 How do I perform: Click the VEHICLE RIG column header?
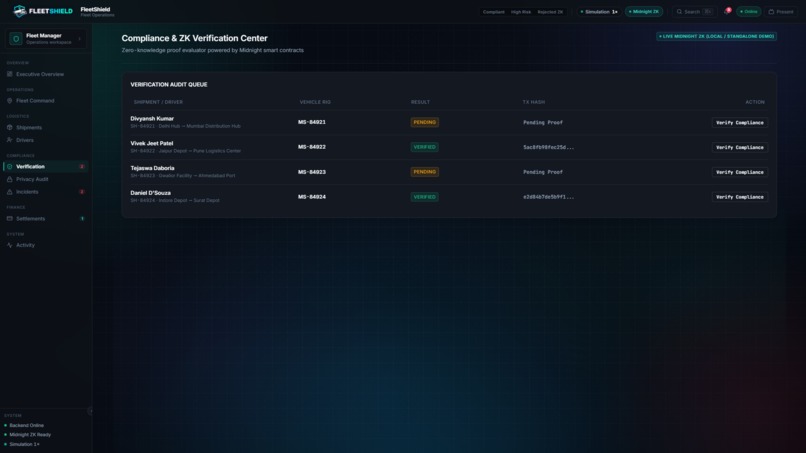(x=315, y=102)
